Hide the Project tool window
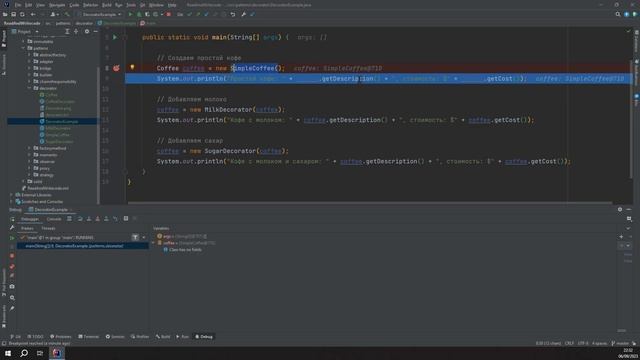Screen dimensions: 640x360 [x=96, y=31]
